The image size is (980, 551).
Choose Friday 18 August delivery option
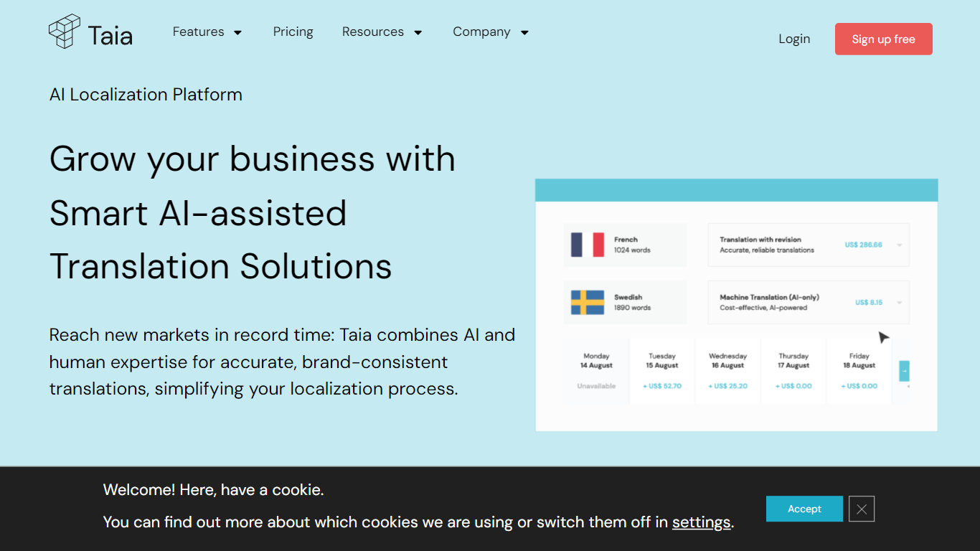(859, 371)
